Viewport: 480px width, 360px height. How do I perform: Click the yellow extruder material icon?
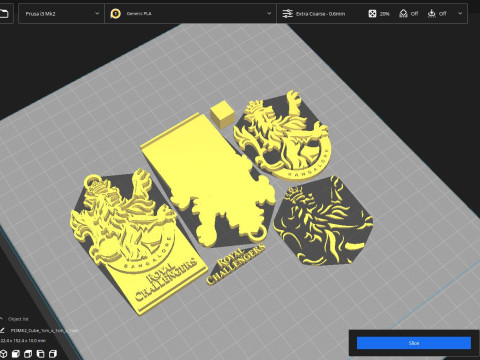point(116,14)
